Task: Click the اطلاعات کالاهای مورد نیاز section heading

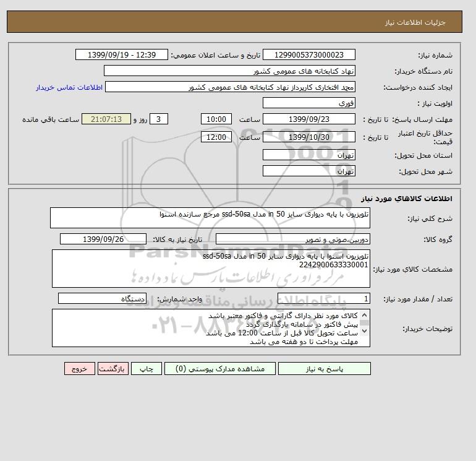Action: pyautogui.click(x=407, y=199)
